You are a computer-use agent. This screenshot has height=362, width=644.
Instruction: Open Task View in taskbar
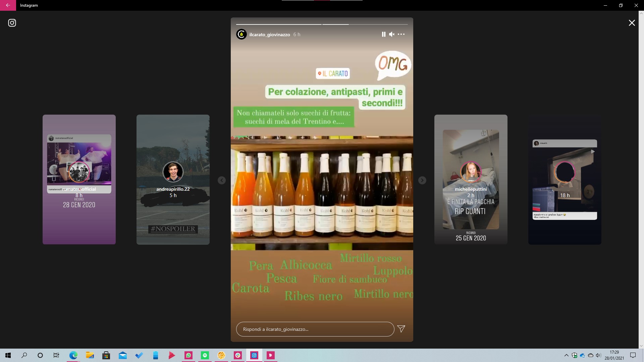[56, 355]
